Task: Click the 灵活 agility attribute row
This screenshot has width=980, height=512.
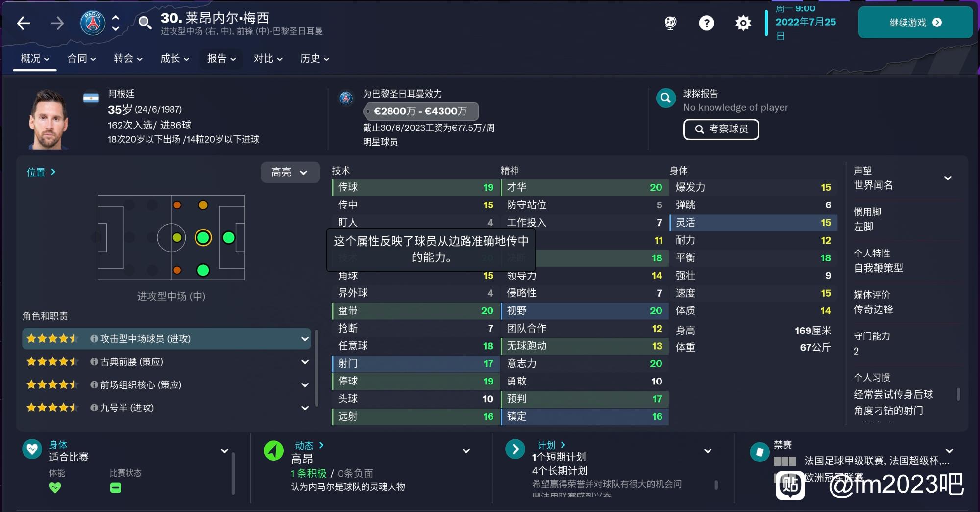Action: coord(753,223)
